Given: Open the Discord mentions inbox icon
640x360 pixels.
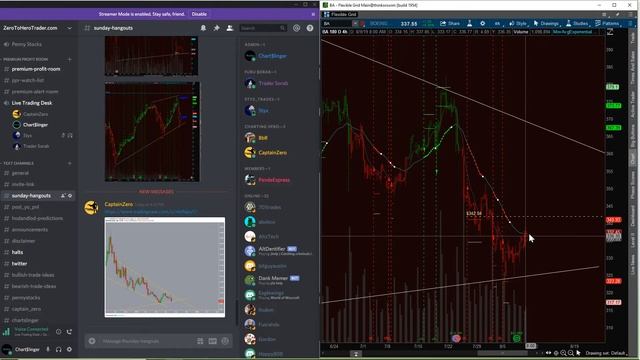Looking at the screenshot, I should (296, 28).
